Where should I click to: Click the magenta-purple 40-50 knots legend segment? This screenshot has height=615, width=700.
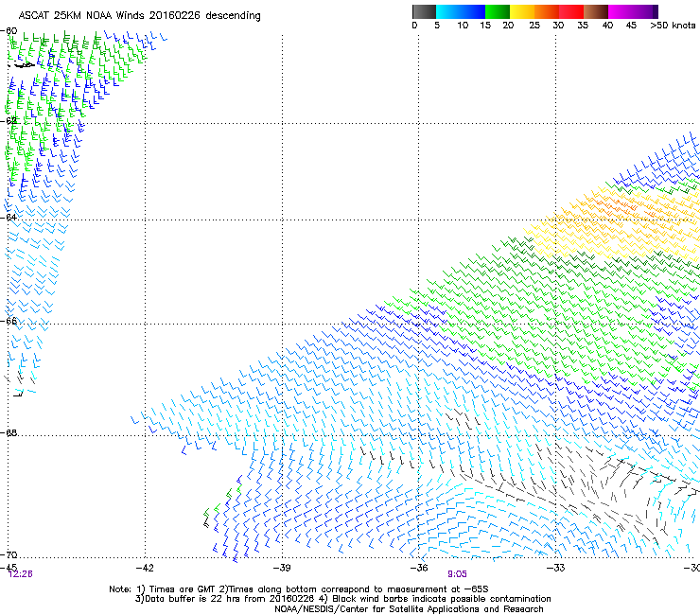pyautogui.click(x=633, y=11)
